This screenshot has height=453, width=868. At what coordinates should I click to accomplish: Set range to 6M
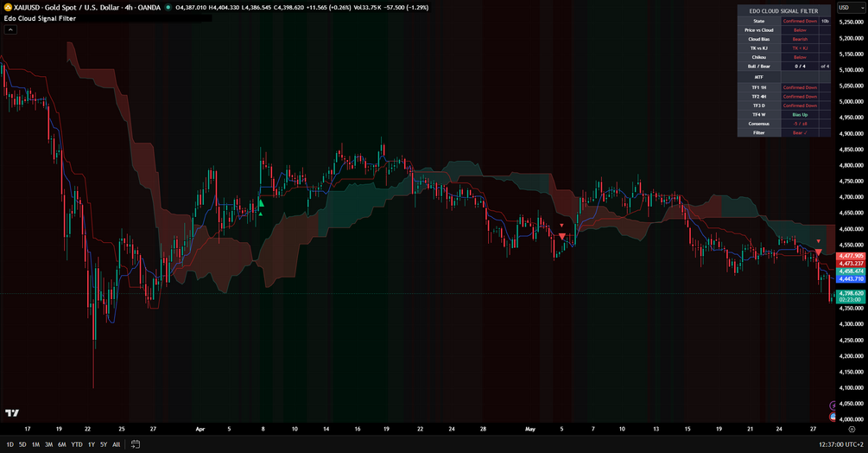pyautogui.click(x=62, y=444)
